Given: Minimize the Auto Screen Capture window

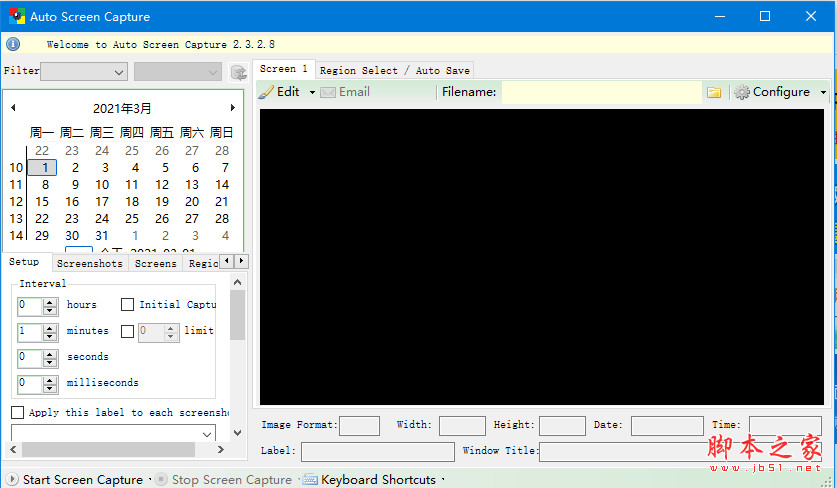Looking at the screenshot, I should click(719, 17).
